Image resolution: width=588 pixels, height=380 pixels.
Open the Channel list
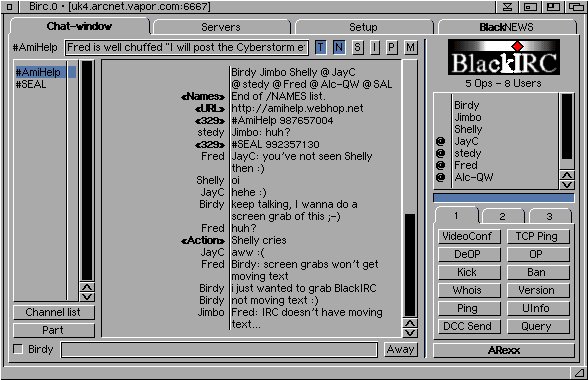point(54,312)
